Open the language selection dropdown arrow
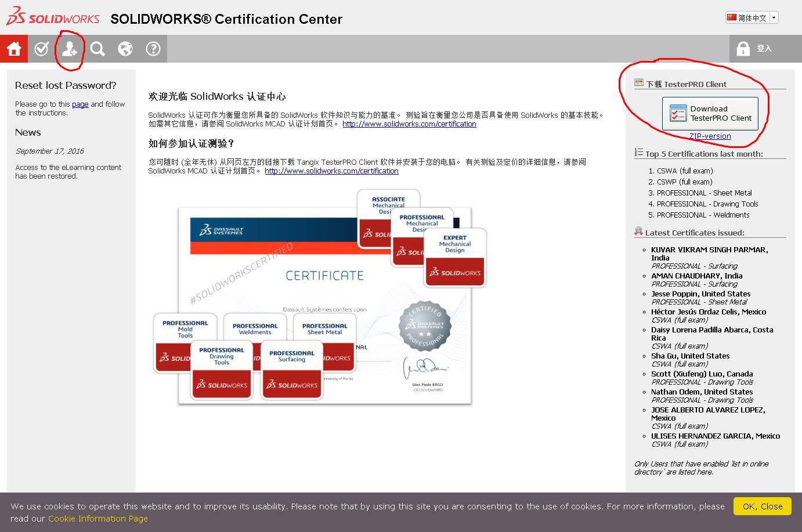Viewport: 802px width, 532px height. click(x=774, y=17)
